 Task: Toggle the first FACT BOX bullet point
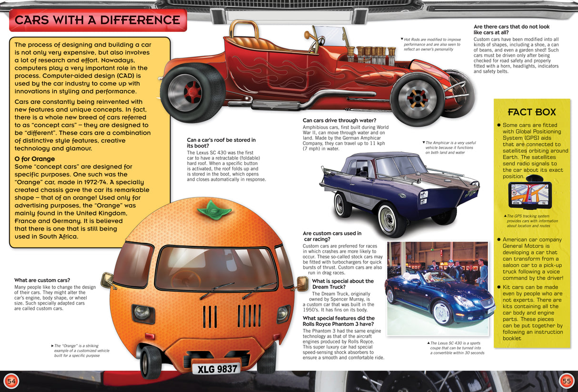point(498,125)
